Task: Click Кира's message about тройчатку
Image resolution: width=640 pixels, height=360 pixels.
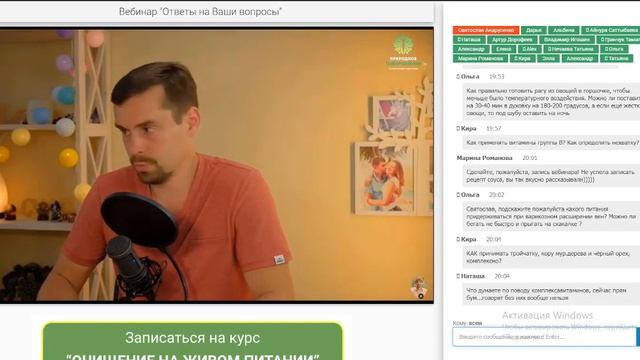Action: (x=551, y=257)
